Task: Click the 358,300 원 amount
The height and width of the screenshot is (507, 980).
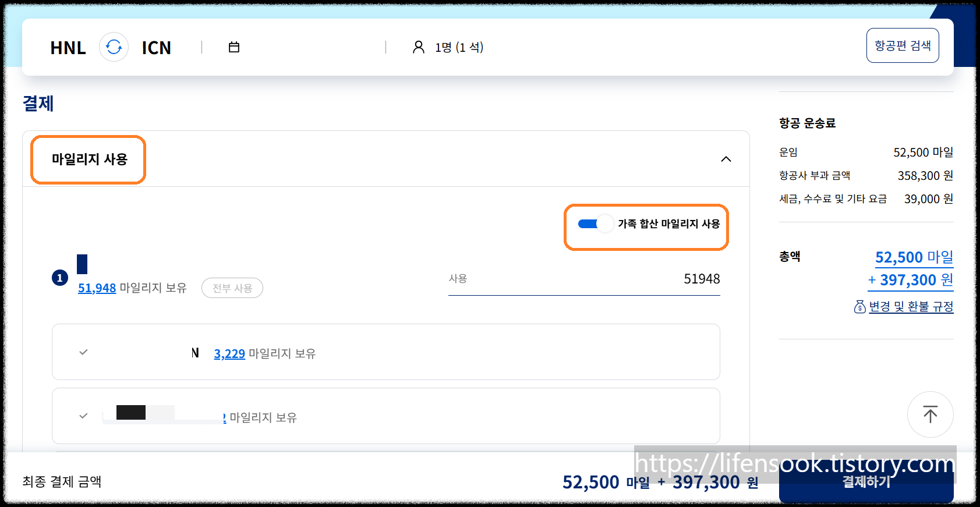Action: pos(925,176)
